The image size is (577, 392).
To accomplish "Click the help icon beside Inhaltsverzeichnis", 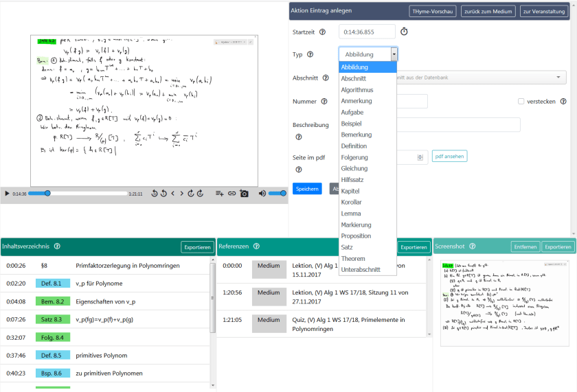I will (x=57, y=246).
